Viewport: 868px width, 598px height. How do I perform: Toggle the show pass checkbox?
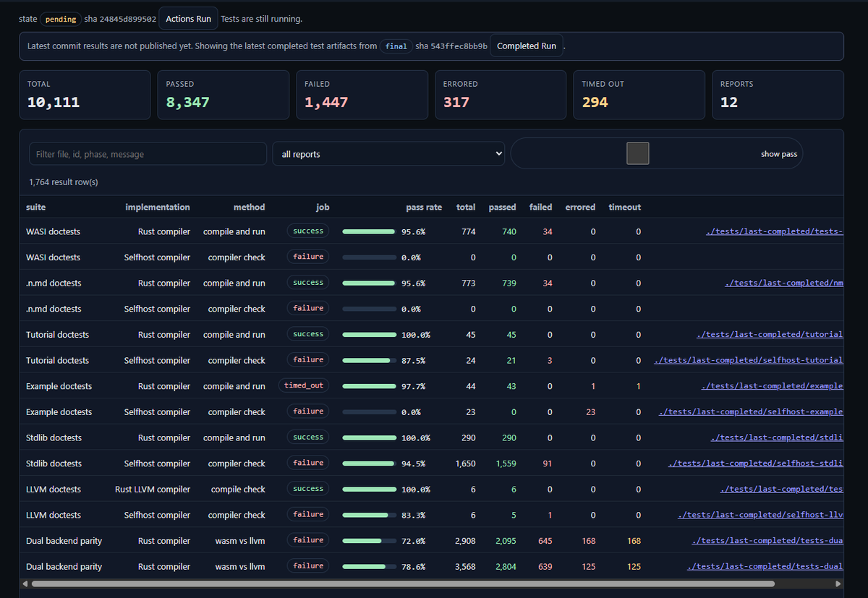click(x=637, y=153)
